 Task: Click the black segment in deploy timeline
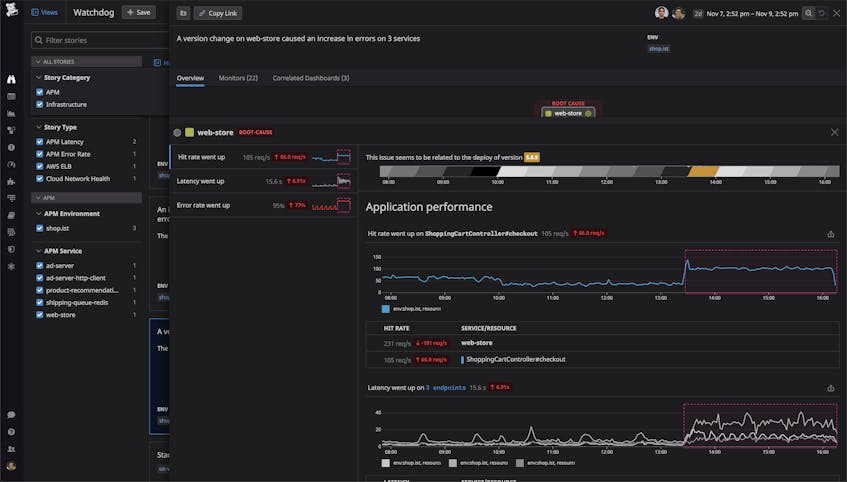[x=485, y=172]
